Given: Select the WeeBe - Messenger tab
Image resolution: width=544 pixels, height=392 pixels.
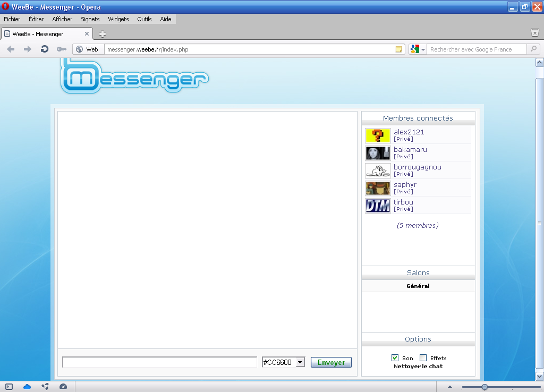Looking at the screenshot, I should tap(47, 33).
